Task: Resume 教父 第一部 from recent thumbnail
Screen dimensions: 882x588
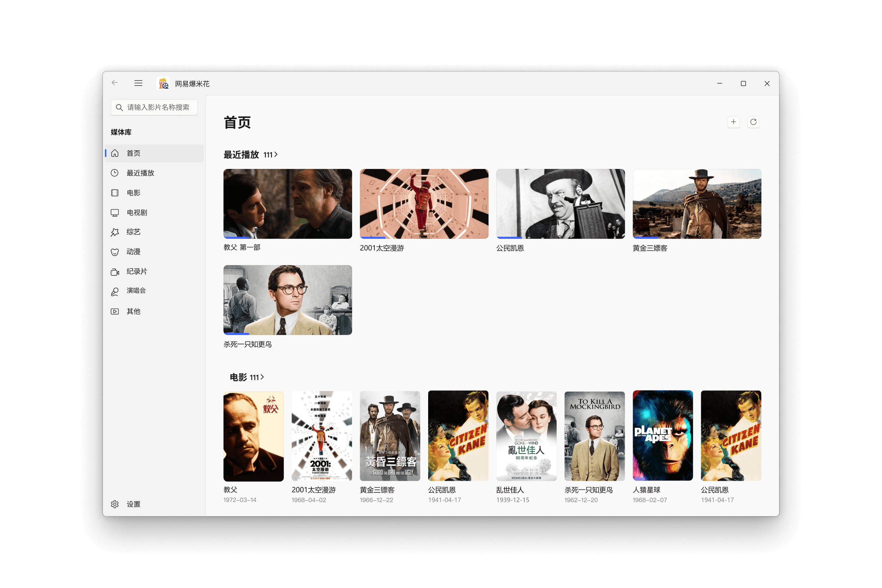Action: (x=288, y=204)
